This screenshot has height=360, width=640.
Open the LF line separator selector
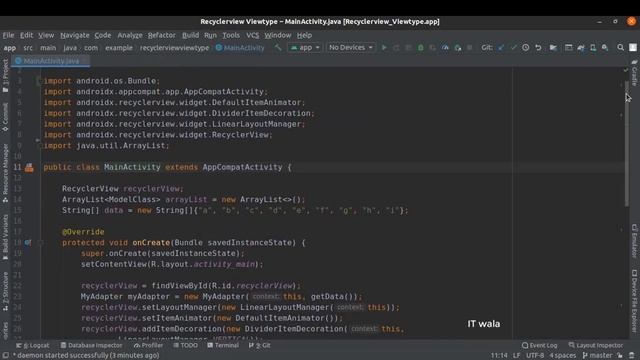click(x=516, y=356)
